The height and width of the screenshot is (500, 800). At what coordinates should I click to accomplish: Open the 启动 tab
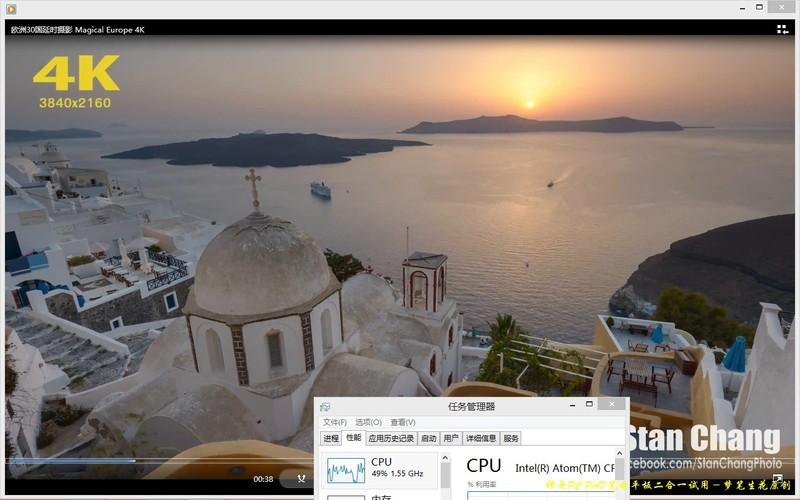coord(429,438)
